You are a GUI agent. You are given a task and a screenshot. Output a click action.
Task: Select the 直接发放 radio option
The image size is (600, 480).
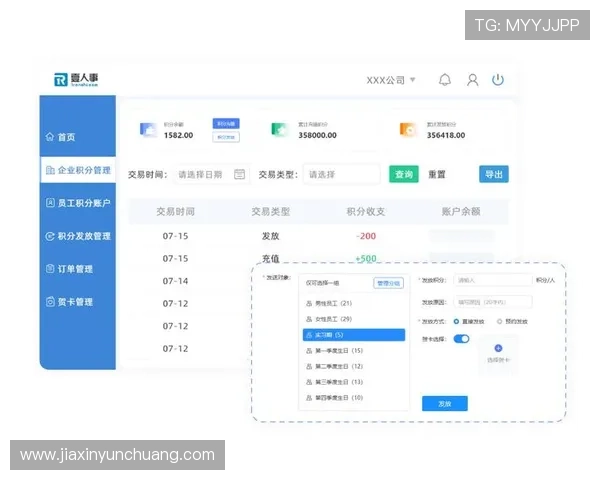pos(456,322)
